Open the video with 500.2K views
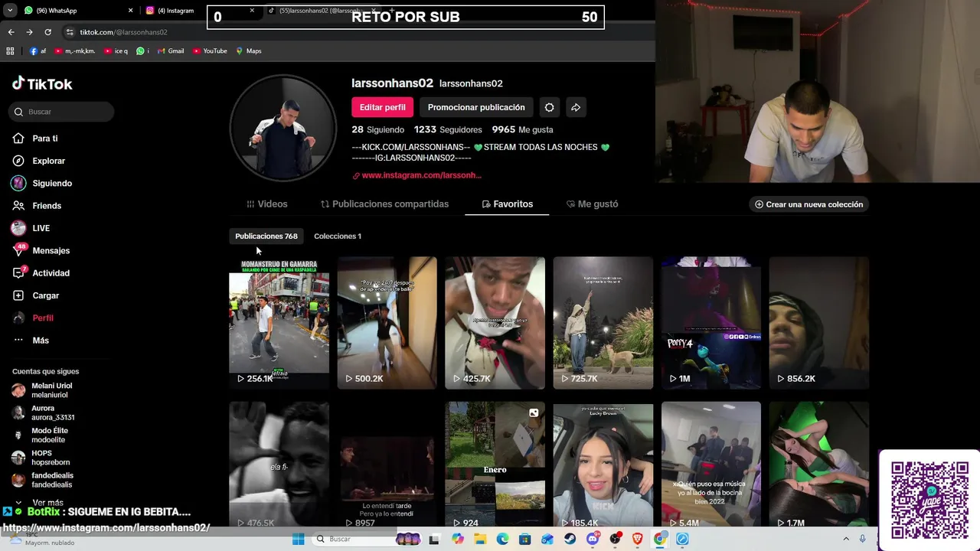This screenshot has width=980, height=551. (x=387, y=323)
